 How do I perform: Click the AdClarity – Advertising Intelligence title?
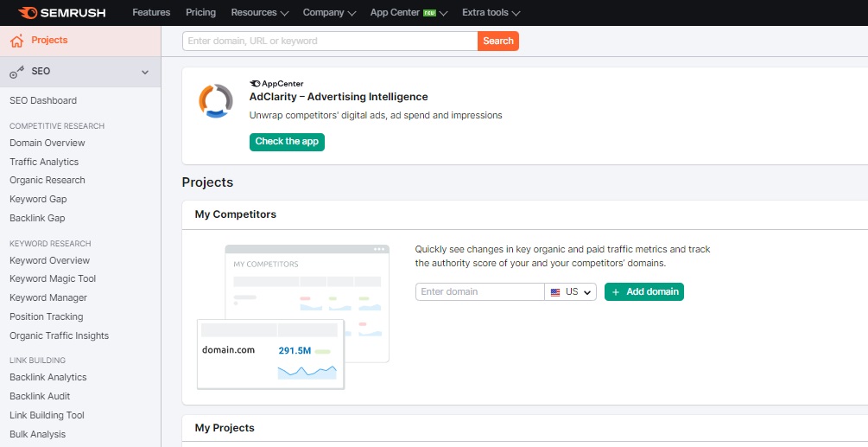pos(339,97)
